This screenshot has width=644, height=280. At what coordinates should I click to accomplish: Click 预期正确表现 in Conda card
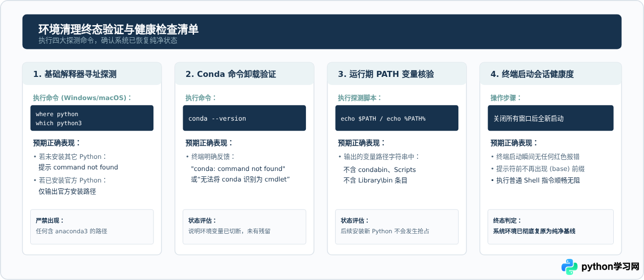point(209,143)
